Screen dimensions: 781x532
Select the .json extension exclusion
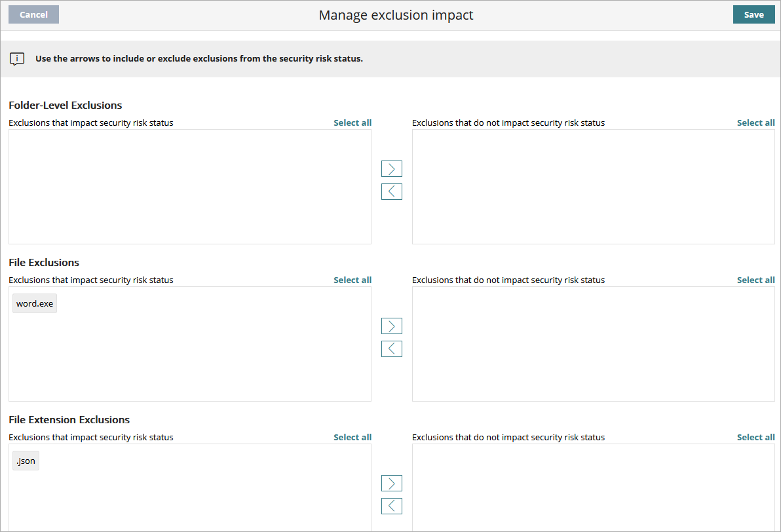pos(26,461)
